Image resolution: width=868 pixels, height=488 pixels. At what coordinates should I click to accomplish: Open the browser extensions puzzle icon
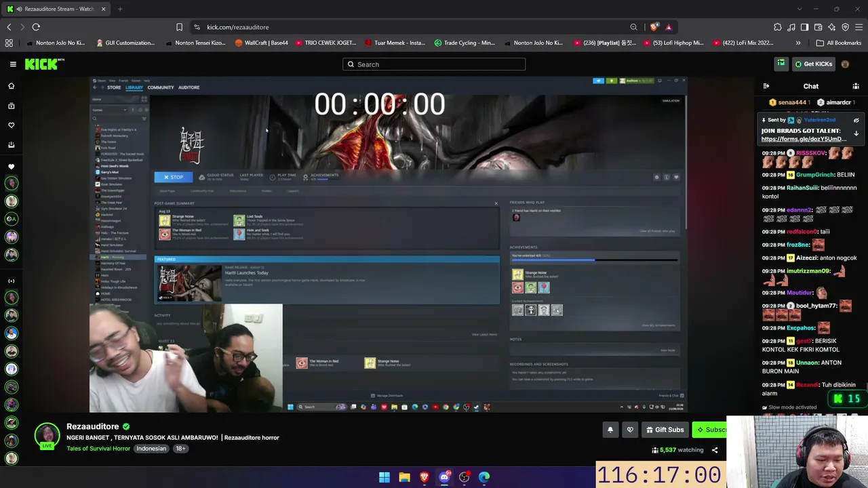point(778,27)
